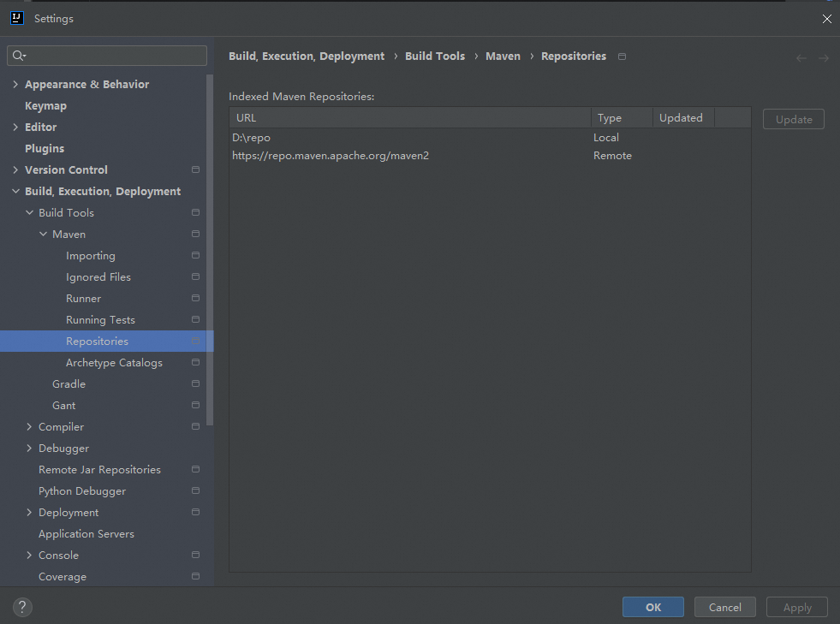Click the forward navigation arrow

[824, 58]
